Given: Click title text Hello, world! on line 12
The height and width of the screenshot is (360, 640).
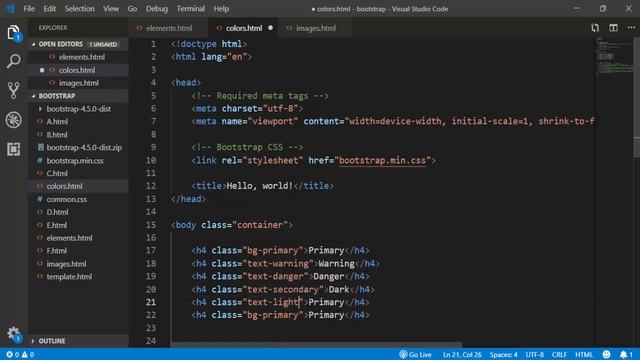Looking at the screenshot, I should [260, 186].
